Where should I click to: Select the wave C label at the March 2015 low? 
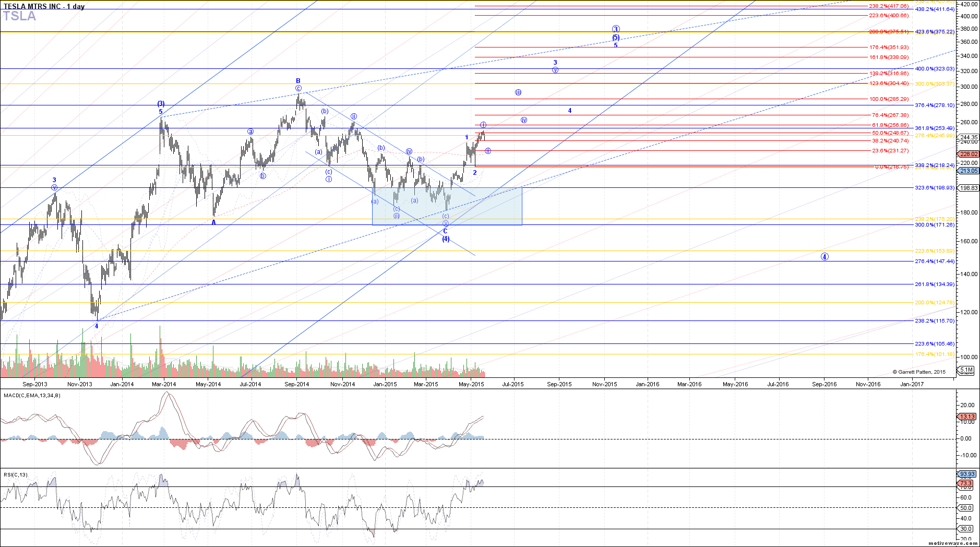coord(445,231)
